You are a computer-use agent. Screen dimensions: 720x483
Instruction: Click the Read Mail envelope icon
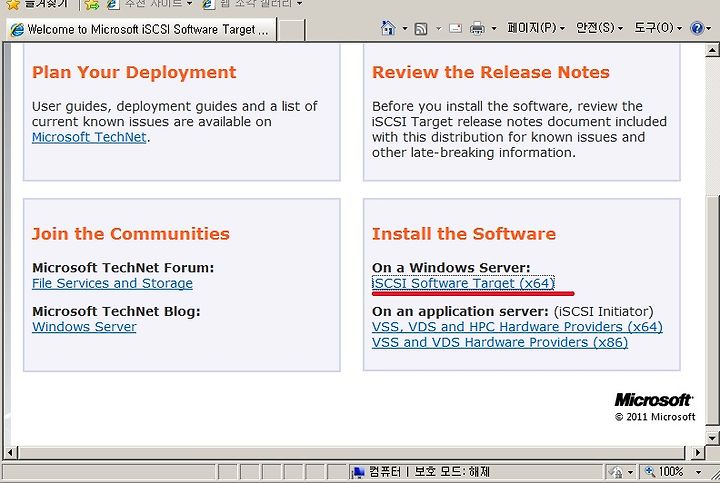point(456,28)
